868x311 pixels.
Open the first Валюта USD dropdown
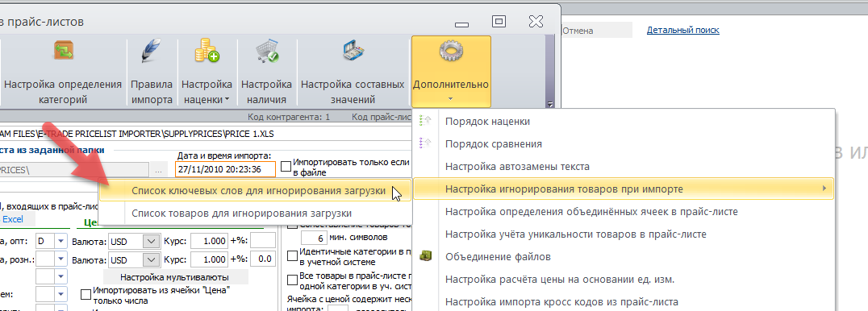tap(151, 241)
